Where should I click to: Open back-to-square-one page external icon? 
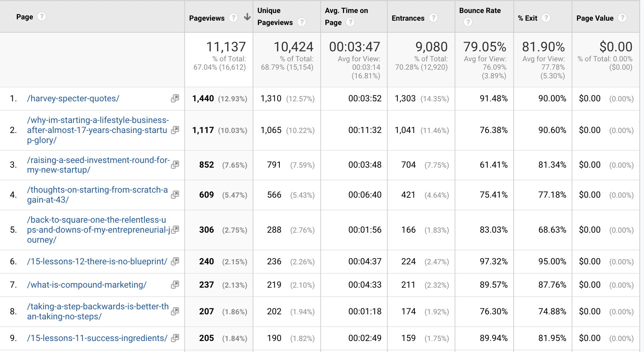[175, 230]
